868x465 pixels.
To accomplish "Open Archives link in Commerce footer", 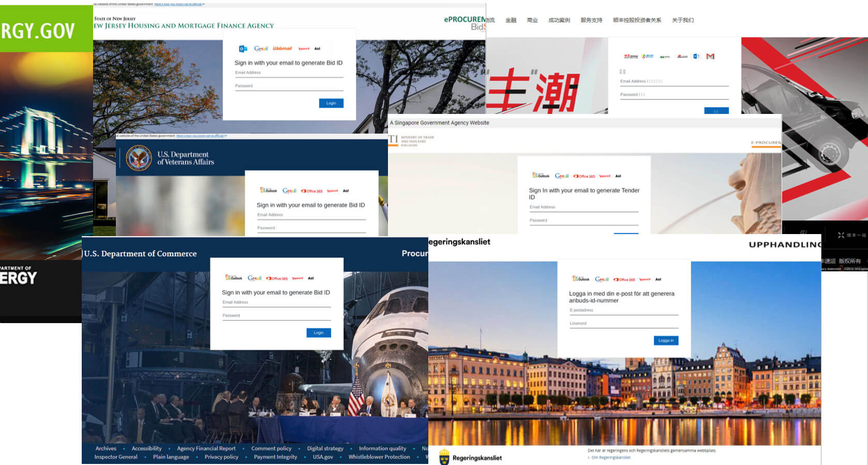I will (106, 448).
